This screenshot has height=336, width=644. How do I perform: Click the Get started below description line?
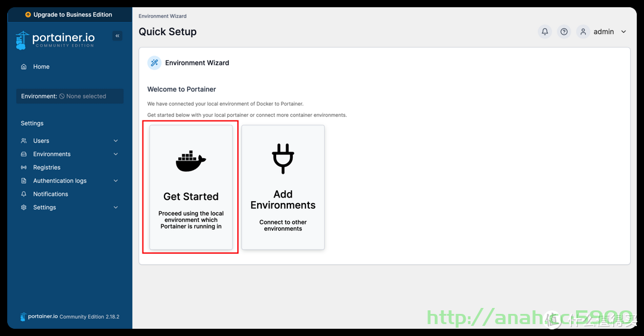pyautogui.click(x=247, y=115)
